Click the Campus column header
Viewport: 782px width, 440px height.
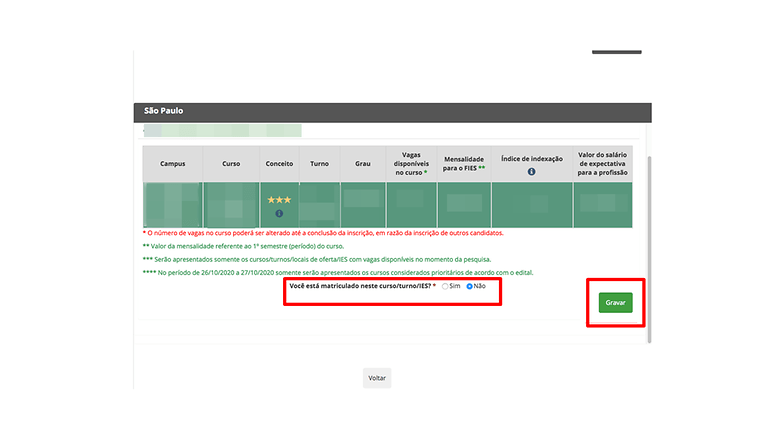click(x=173, y=164)
